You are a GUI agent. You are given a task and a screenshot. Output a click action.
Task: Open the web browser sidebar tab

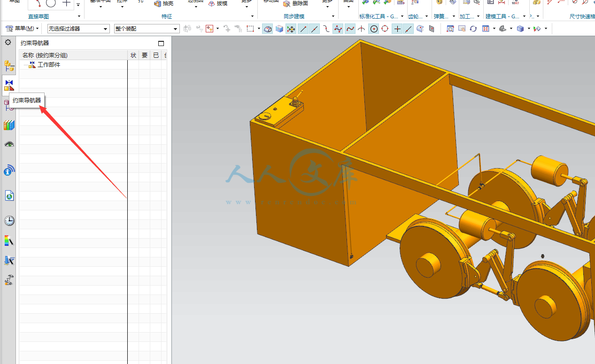point(9,195)
